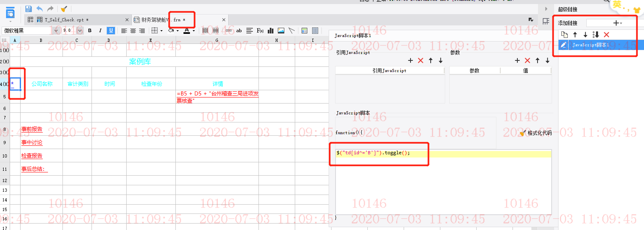Toggle italic formatting
The image size is (644, 230).
[100, 31]
